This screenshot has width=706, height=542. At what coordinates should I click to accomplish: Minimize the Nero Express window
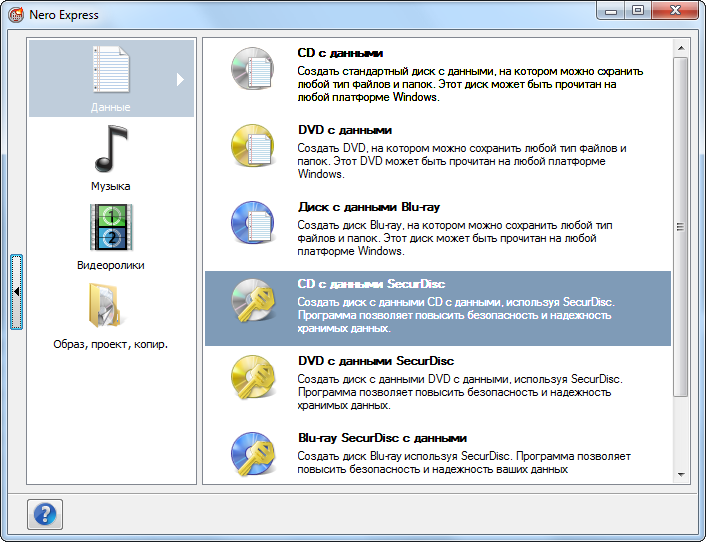(611, 11)
